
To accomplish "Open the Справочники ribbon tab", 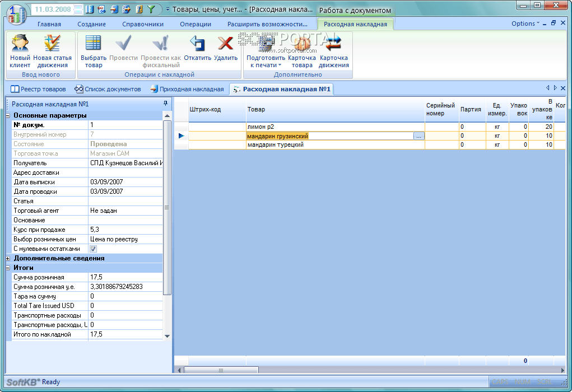I will (143, 24).
